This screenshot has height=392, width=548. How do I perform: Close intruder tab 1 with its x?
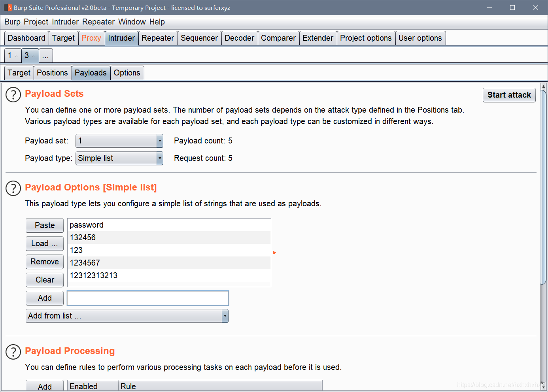tap(16, 56)
